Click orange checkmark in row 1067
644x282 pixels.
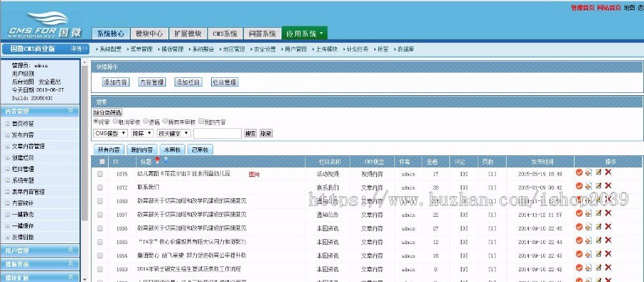(x=579, y=213)
